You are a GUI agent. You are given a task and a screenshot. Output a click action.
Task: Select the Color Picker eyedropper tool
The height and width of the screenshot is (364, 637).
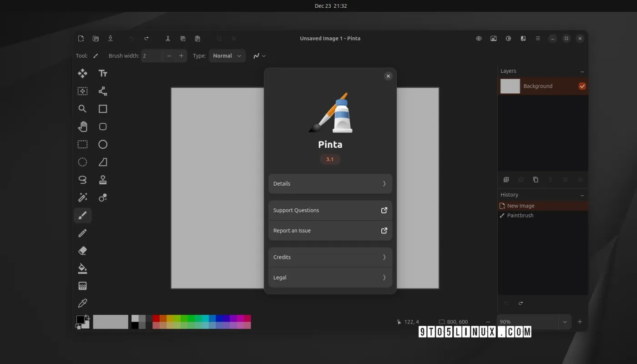pyautogui.click(x=82, y=303)
